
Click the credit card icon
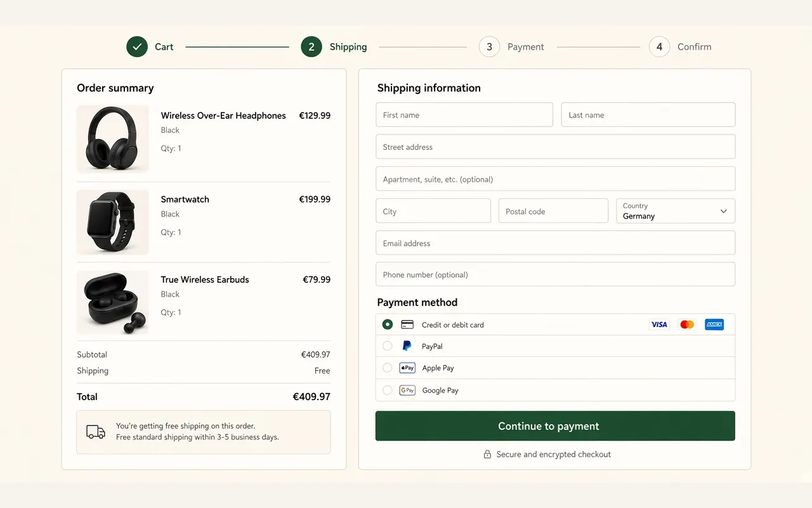407,324
